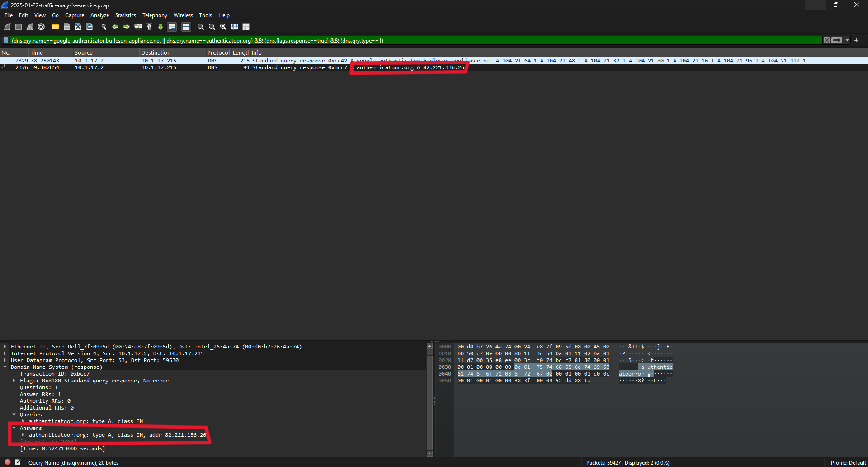Zoom in on packet text
The width and height of the screenshot is (868, 467).
coord(201,27)
